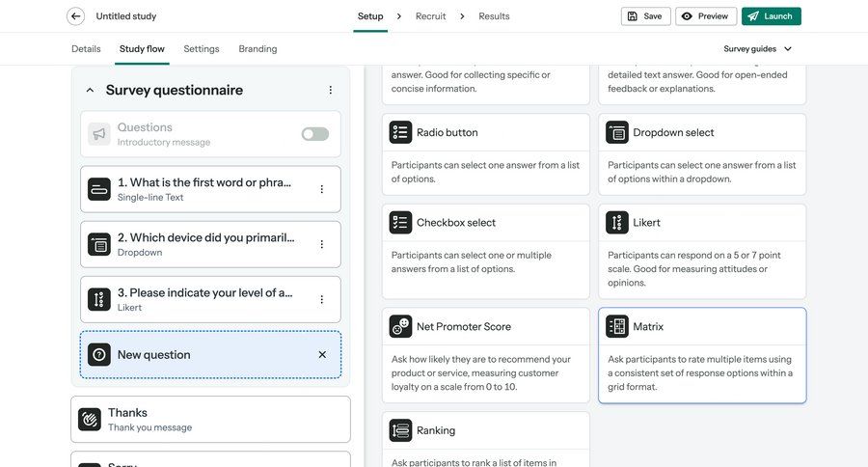Select the Likert scale icon

(x=617, y=222)
